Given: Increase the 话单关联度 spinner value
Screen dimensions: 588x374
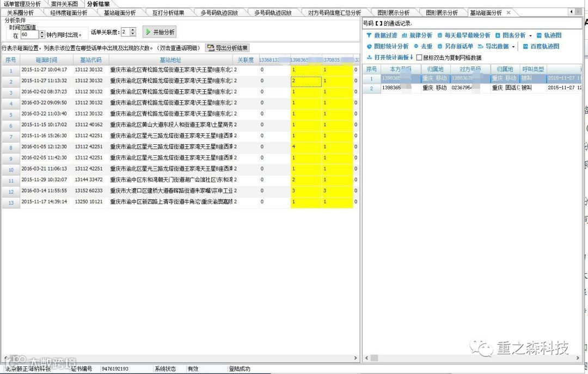Looking at the screenshot, I should (x=133, y=30).
